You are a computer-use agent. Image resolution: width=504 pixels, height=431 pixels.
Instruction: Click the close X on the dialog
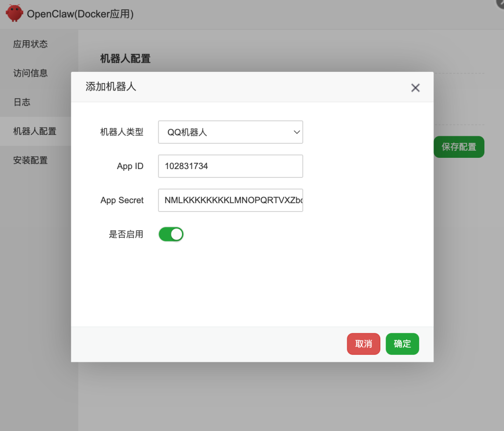(x=415, y=87)
